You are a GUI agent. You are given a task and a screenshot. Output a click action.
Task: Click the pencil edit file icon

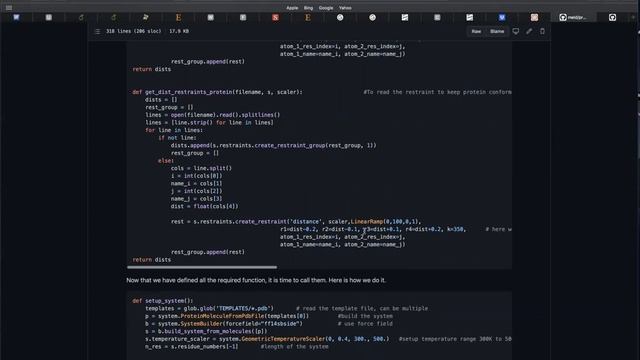point(529,31)
